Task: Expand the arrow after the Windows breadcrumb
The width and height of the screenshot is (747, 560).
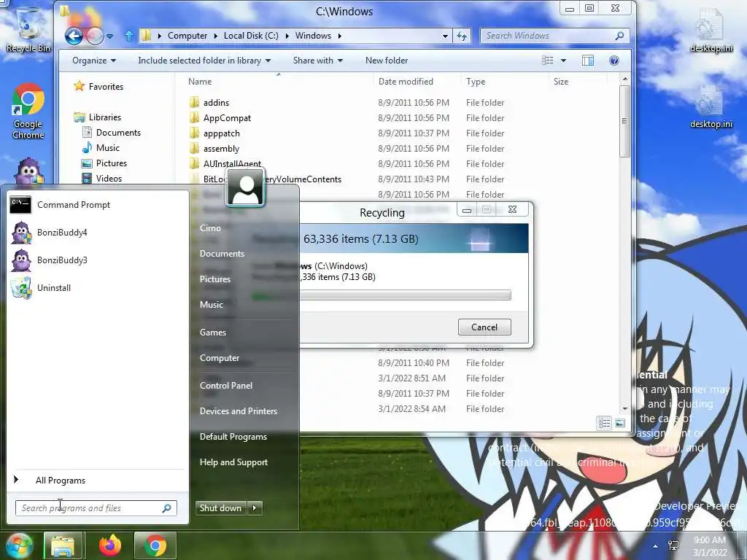Action: pos(340,36)
